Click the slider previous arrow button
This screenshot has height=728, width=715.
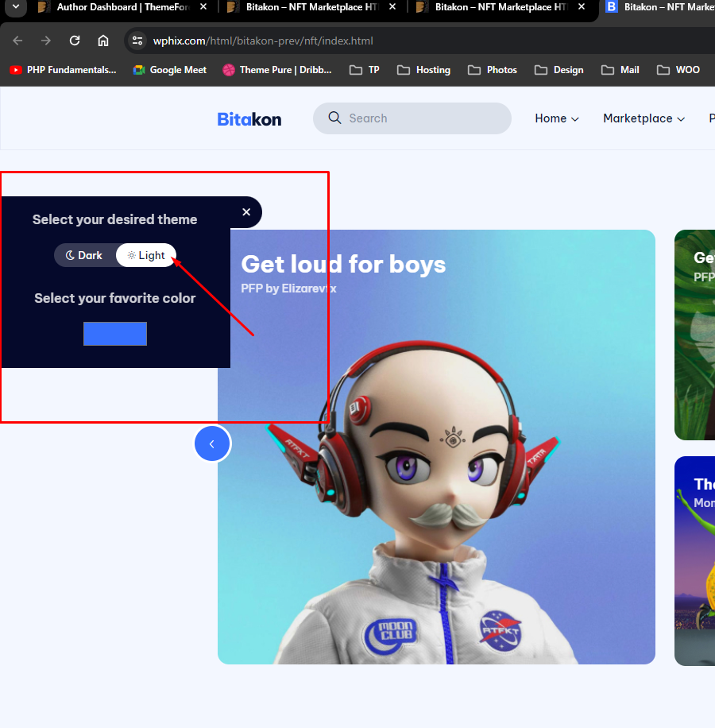pos(212,443)
